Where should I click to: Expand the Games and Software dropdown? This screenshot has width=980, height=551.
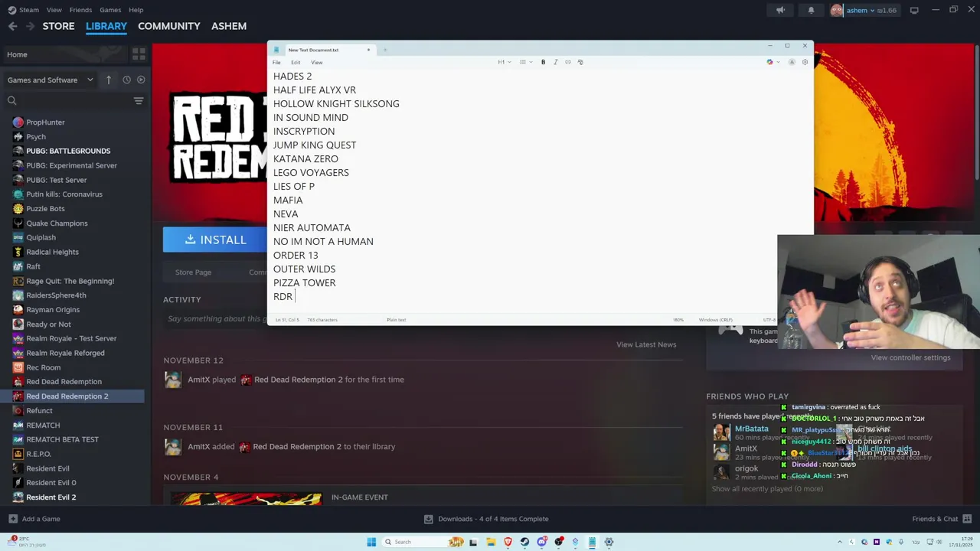pyautogui.click(x=50, y=80)
